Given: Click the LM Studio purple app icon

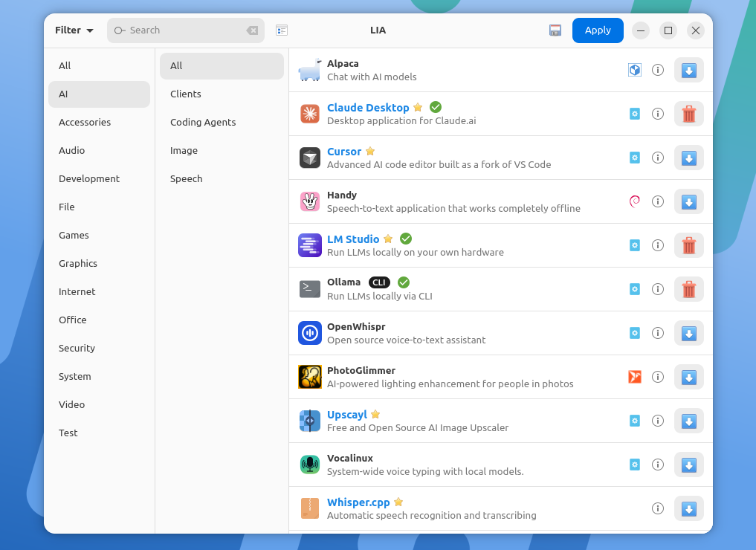Looking at the screenshot, I should (x=310, y=245).
